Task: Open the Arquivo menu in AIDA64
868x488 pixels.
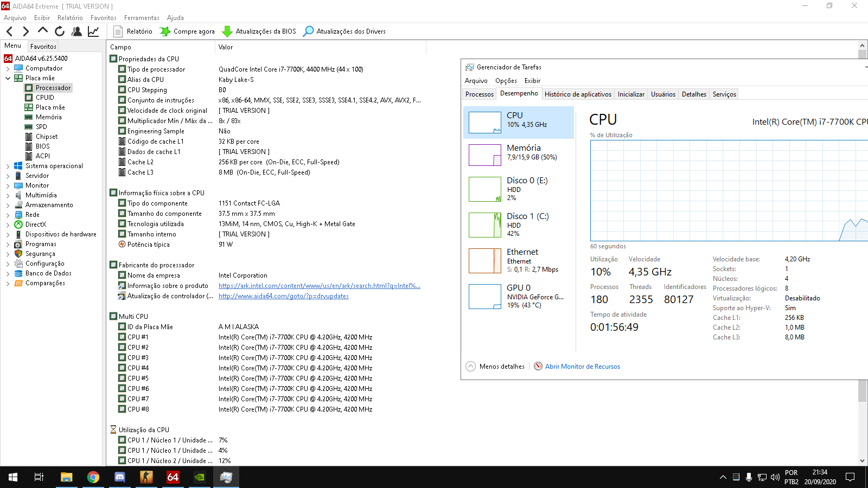Action: click(x=15, y=18)
